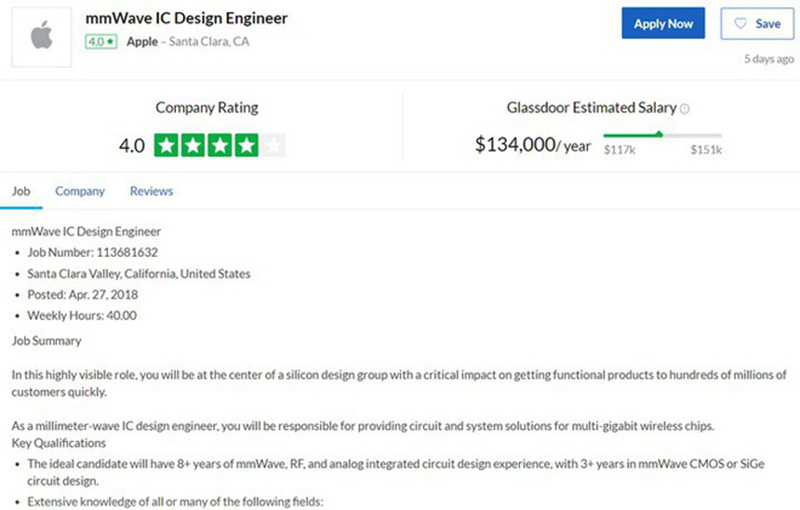The width and height of the screenshot is (800, 510).
Task: Click the '5 days ago' posting age
Action: click(769, 59)
